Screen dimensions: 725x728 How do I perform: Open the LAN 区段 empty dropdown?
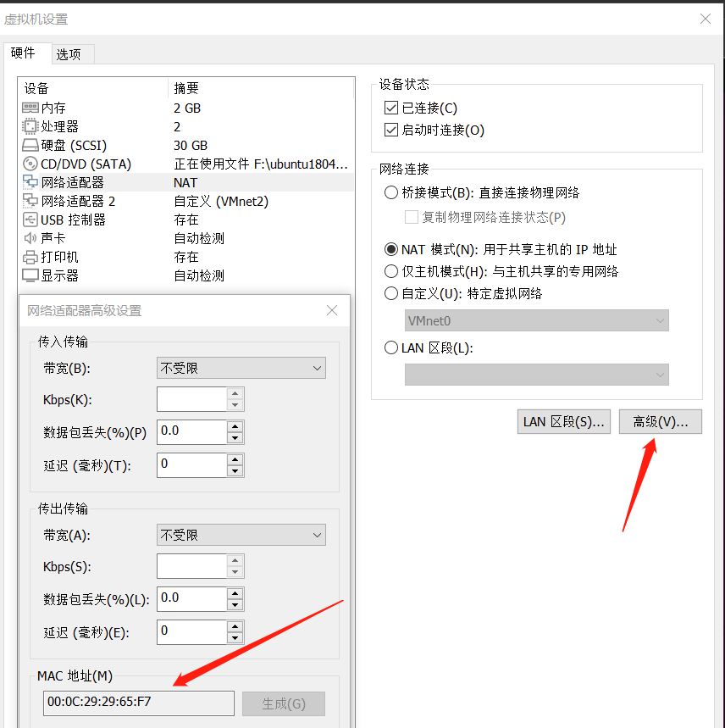pyautogui.click(x=537, y=375)
